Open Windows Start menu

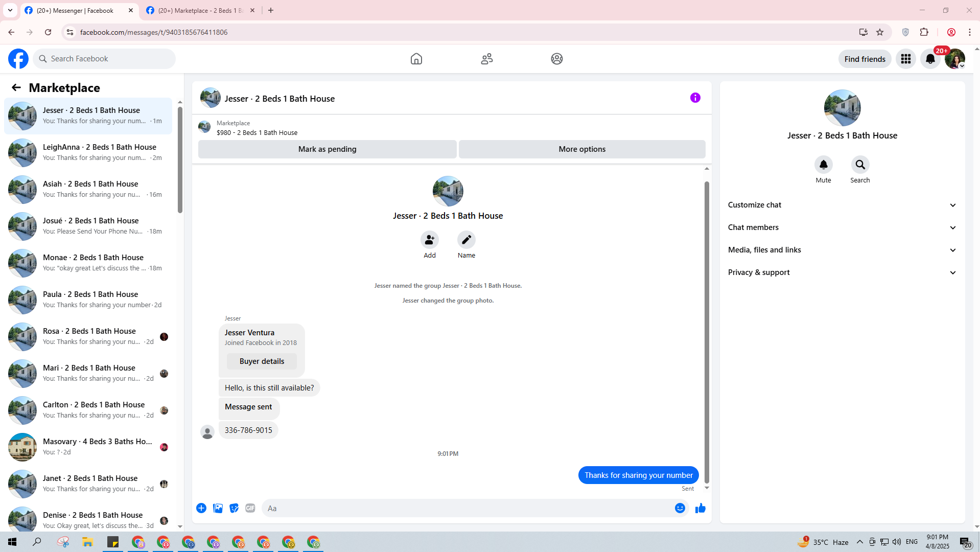pyautogui.click(x=12, y=542)
